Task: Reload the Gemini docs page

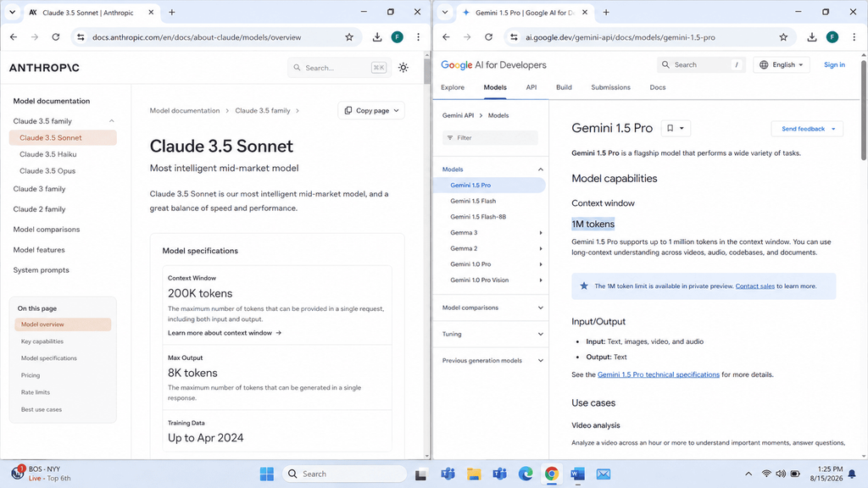Action: [x=488, y=37]
